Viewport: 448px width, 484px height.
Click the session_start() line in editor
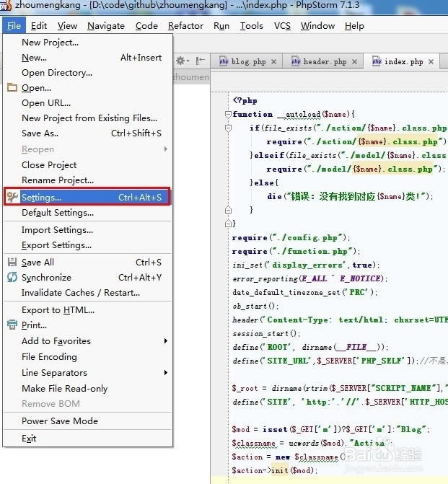tap(266, 334)
